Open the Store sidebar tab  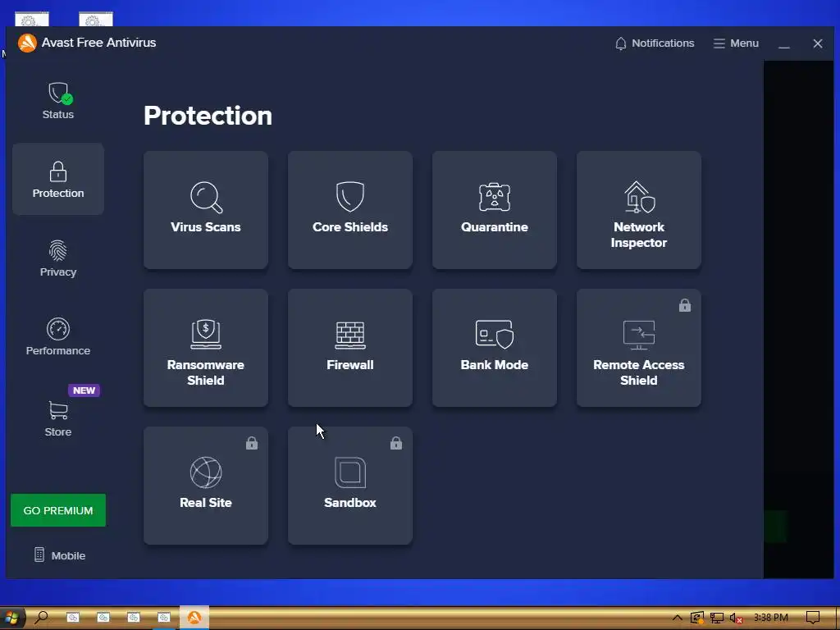coord(58,418)
